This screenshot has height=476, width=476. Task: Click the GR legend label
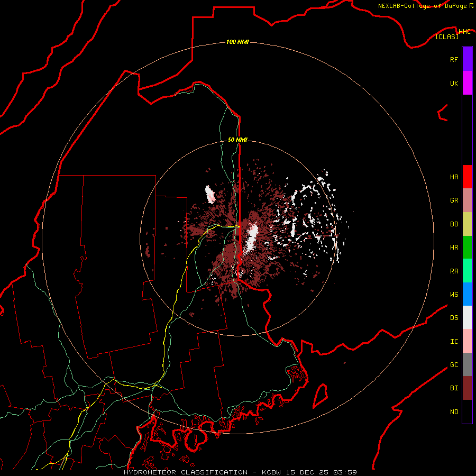[454, 200]
